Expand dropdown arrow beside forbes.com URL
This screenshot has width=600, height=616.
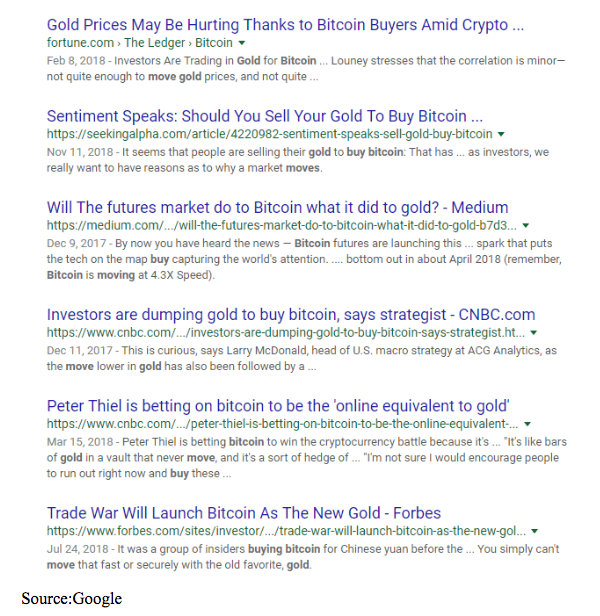click(534, 531)
